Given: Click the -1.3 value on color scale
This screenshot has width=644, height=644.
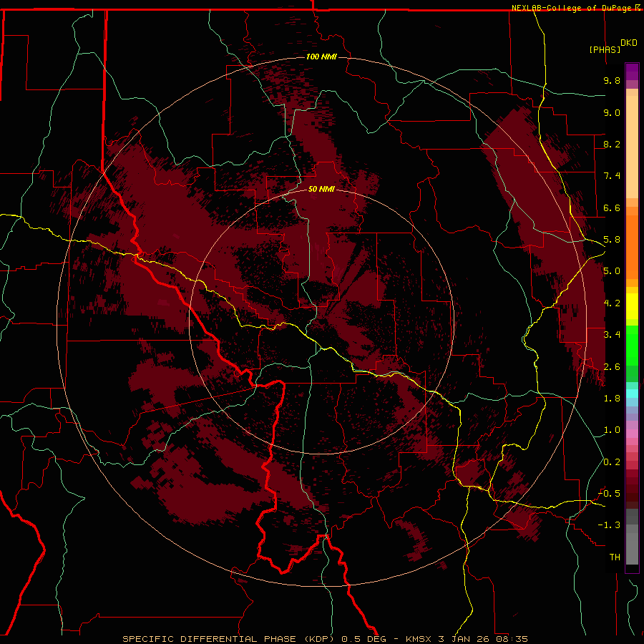Looking at the screenshot, I should pyautogui.click(x=609, y=525).
